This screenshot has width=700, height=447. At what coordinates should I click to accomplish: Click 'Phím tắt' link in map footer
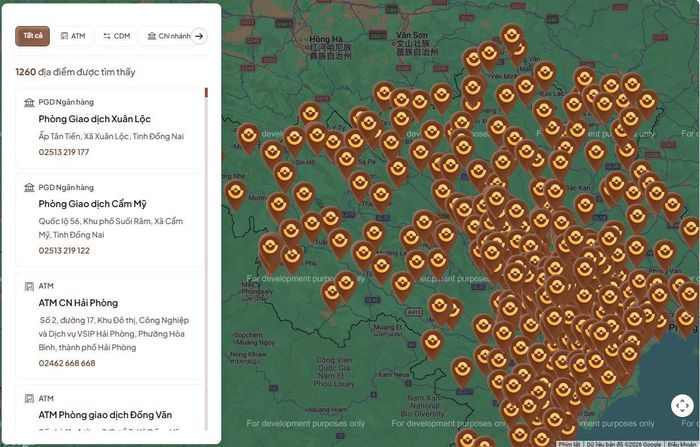coord(570,444)
